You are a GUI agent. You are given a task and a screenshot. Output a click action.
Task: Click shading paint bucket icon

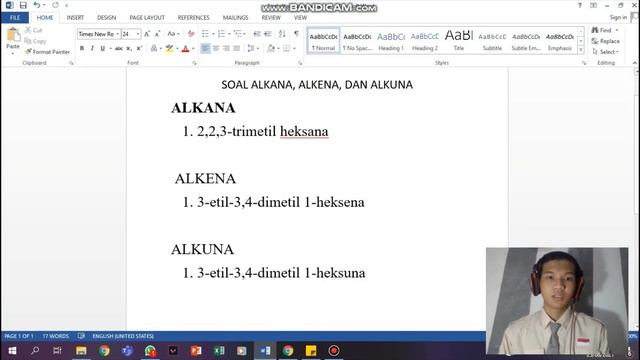point(271,49)
